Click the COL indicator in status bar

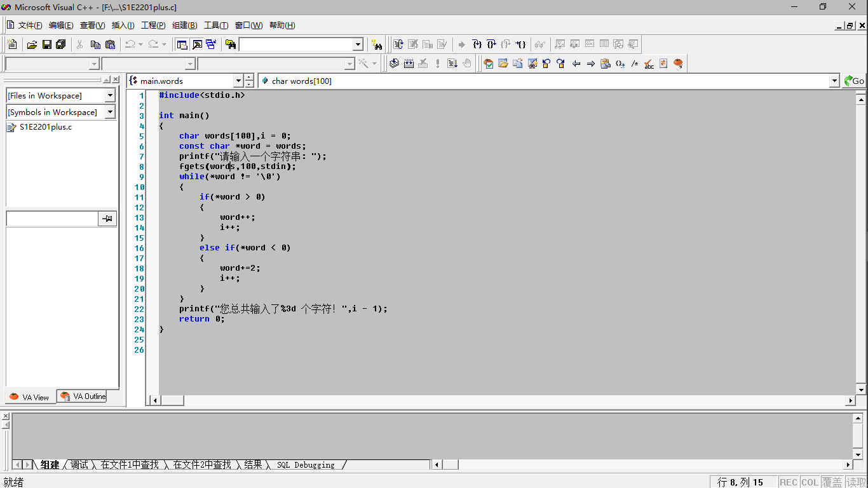tap(810, 482)
